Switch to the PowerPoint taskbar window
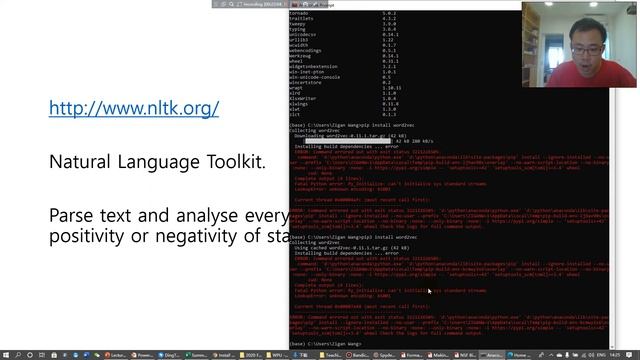This screenshot has height=360, width=640. (142, 355)
